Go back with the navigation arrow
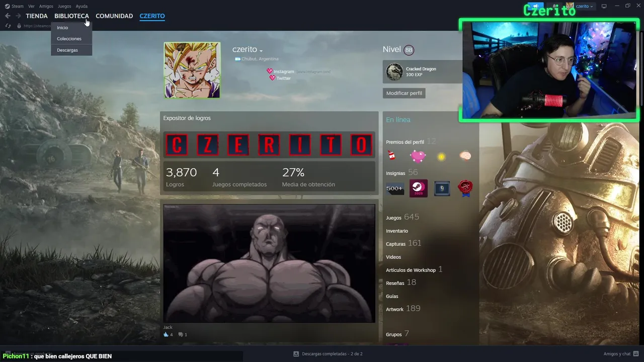Image resolution: width=644 pixels, height=362 pixels. click(8, 16)
